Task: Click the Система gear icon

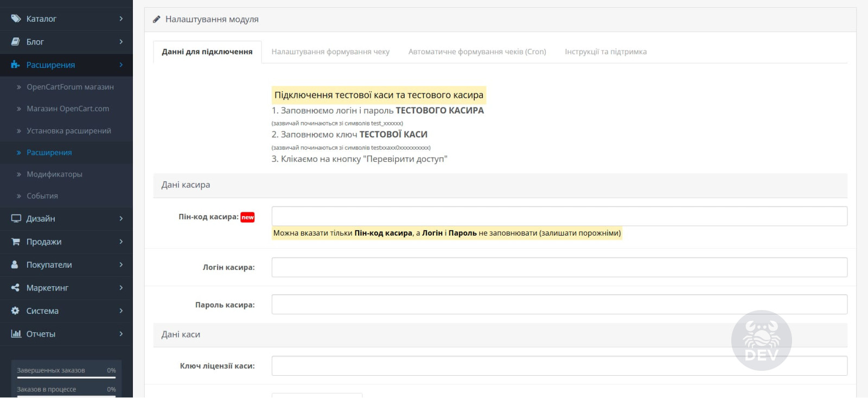Action: pos(15,311)
